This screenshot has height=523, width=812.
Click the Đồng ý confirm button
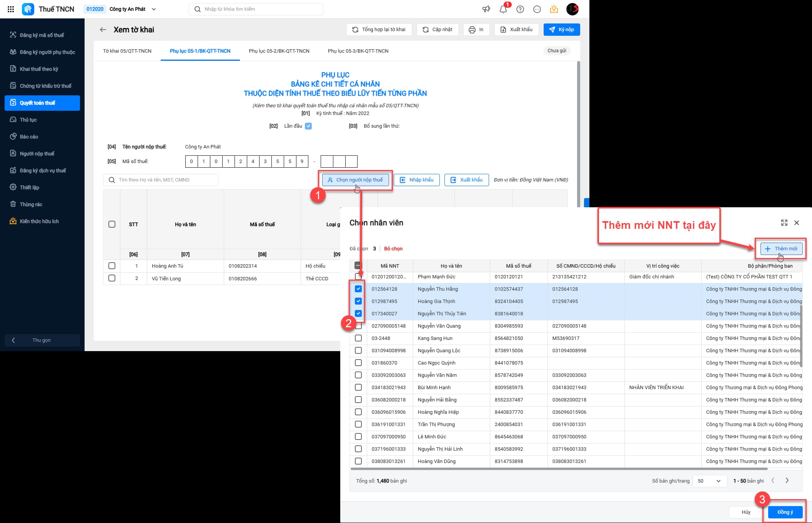pos(785,512)
